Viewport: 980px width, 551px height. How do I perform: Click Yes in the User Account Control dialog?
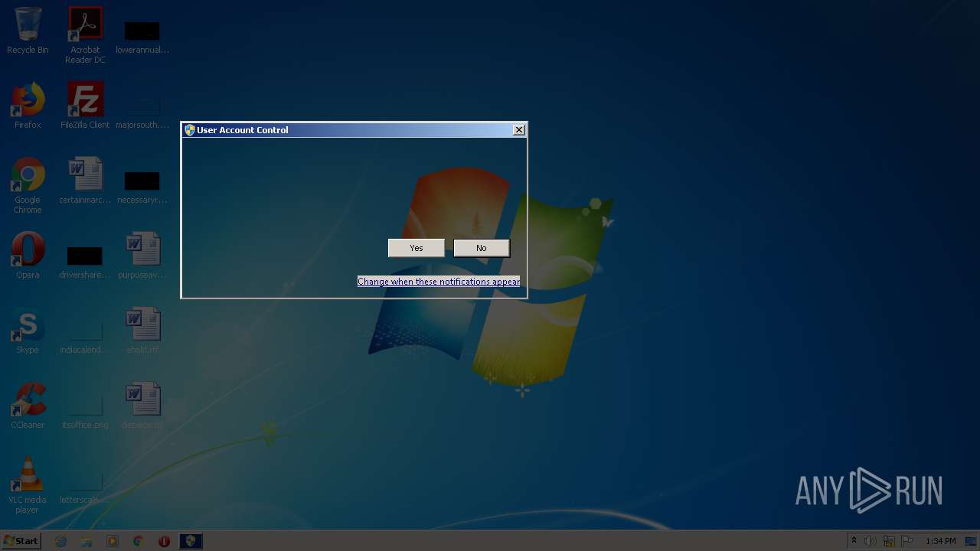[416, 248]
